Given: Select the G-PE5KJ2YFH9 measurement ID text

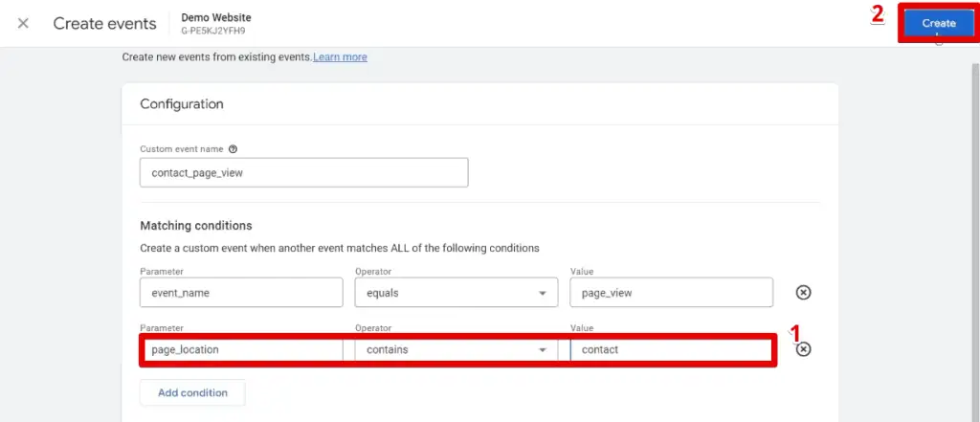Looking at the screenshot, I should click(x=213, y=30).
